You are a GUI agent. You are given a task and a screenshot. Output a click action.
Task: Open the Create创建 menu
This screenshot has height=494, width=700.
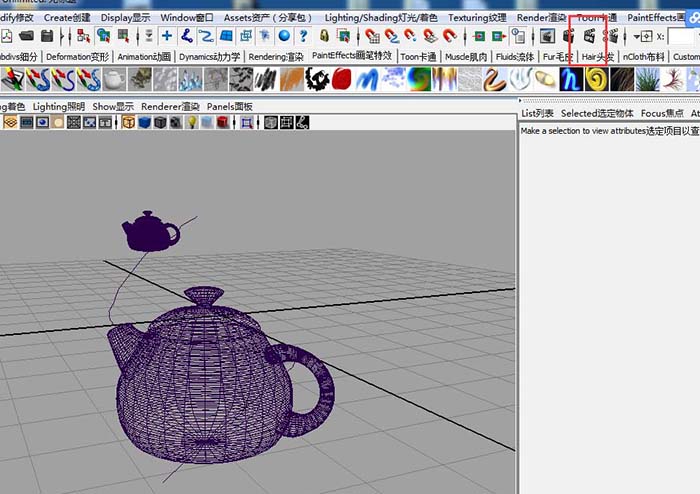[67, 18]
